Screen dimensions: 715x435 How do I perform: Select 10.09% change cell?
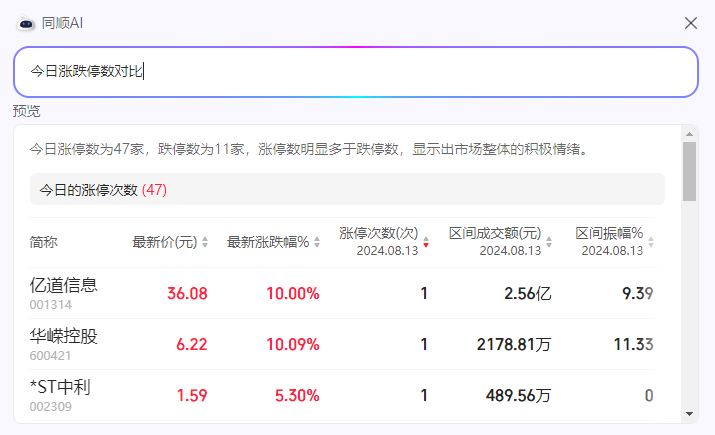tap(293, 344)
